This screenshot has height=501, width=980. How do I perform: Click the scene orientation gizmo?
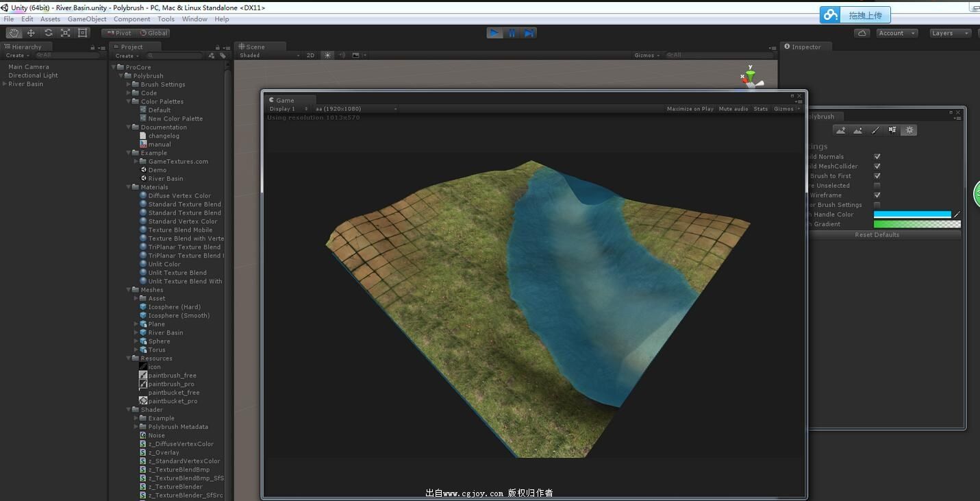[x=751, y=77]
